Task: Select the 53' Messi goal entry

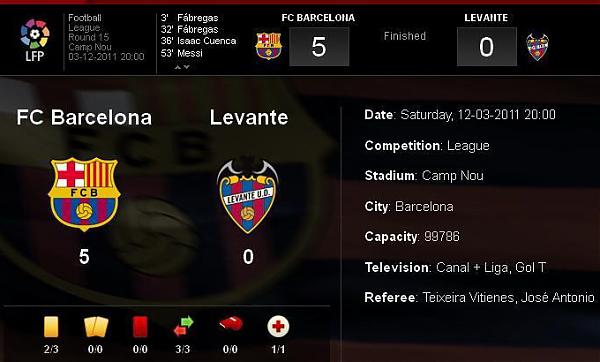Action: 181,53
